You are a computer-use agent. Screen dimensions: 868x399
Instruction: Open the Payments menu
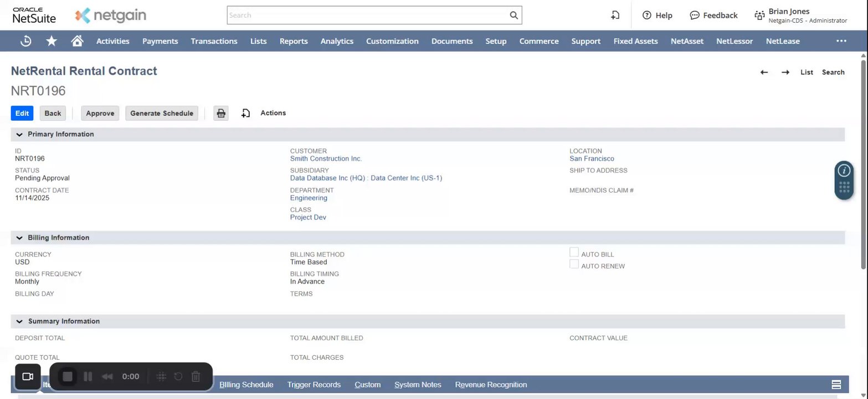[x=160, y=41]
